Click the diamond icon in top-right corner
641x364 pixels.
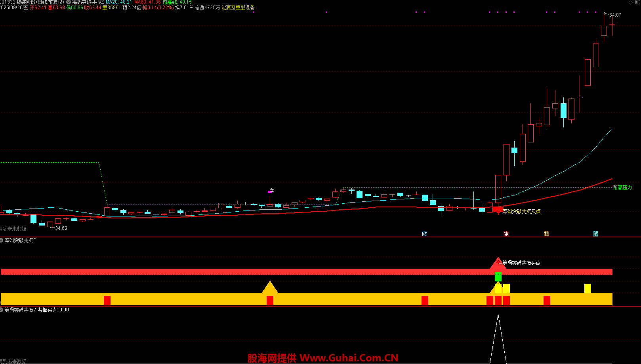pyautogui.click(x=631, y=2)
